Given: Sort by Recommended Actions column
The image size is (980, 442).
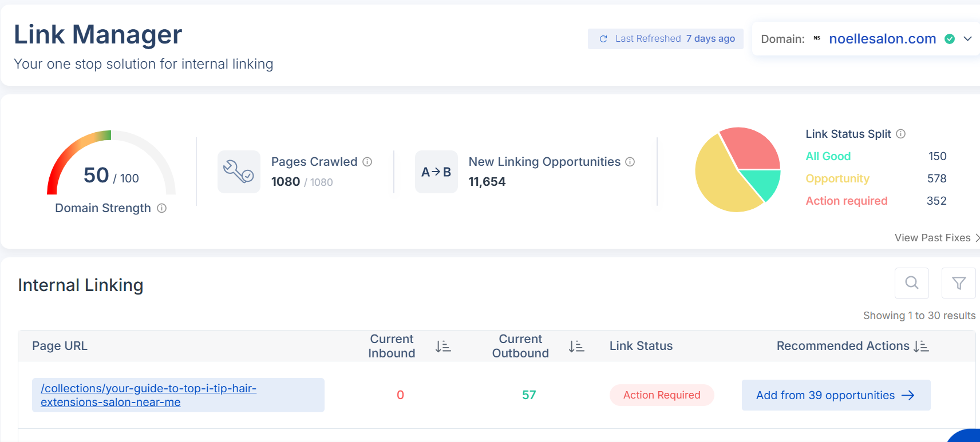Looking at the screenshot, I should (x=921, y=346).
